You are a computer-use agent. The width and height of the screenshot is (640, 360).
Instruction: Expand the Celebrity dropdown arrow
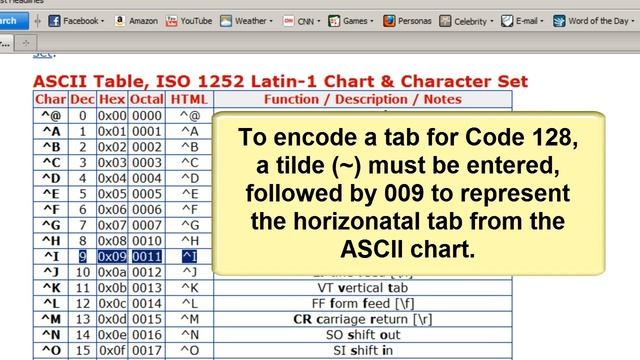[492, 21]
